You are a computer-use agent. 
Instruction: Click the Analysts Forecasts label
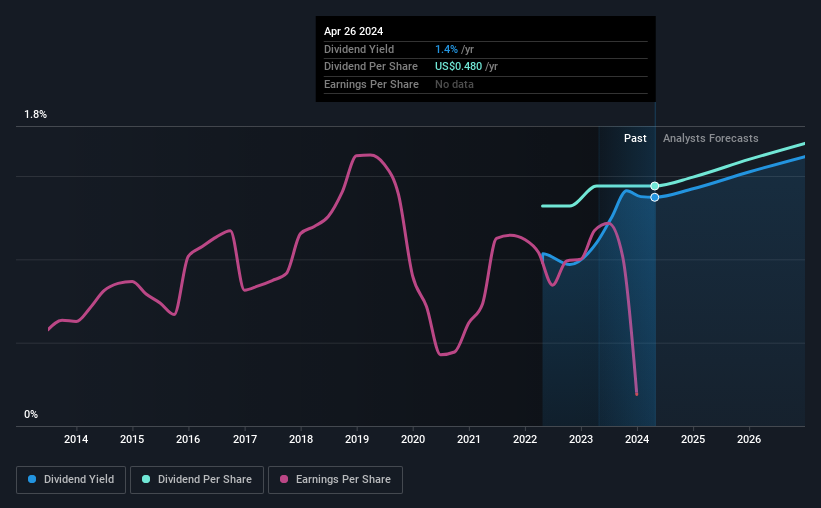click(711, 138)
